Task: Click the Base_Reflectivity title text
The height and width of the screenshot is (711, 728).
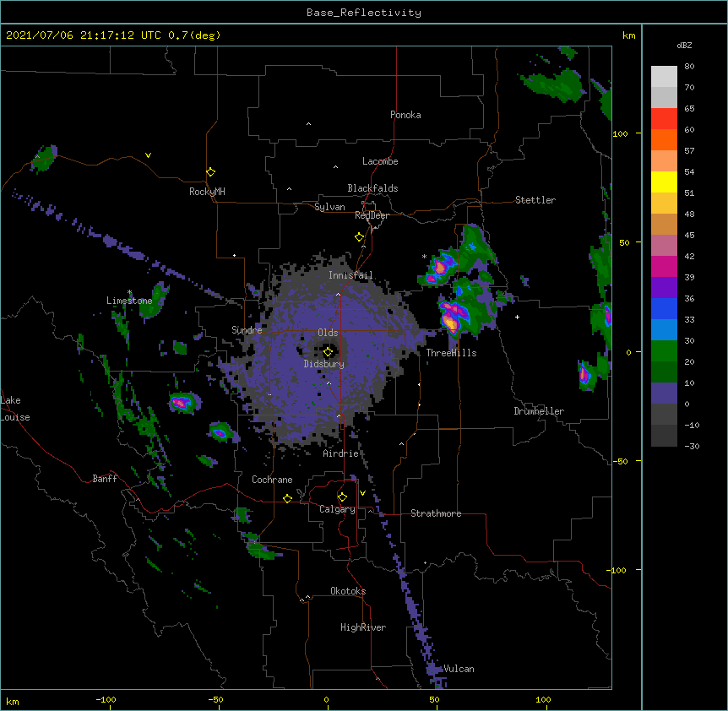Action: point(364,13)
